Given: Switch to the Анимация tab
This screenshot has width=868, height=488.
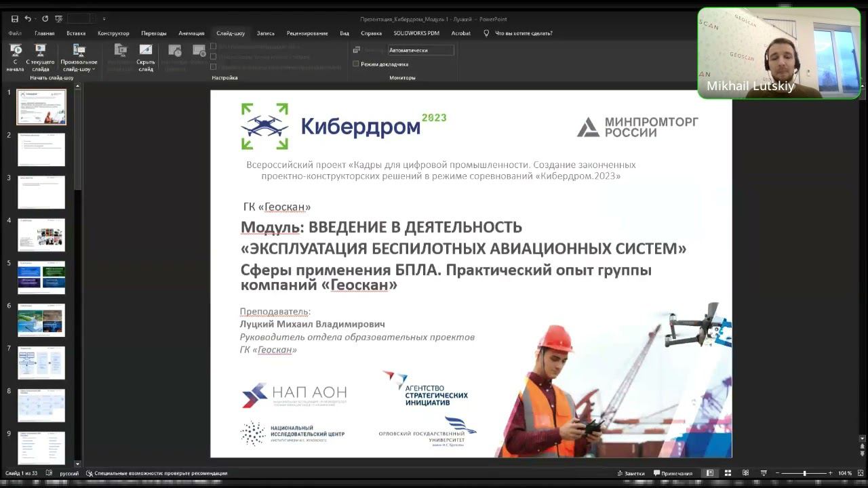Looking at the screenshot, I should pos(191,33).
